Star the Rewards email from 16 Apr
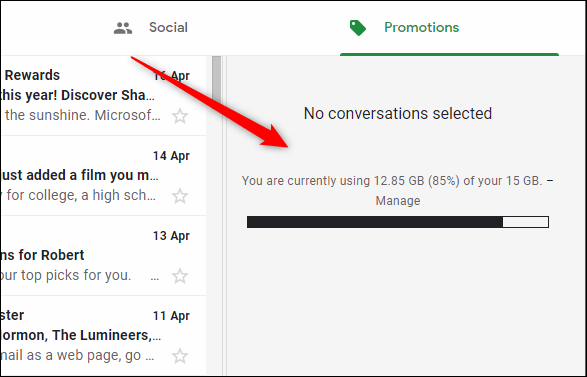Screen dimensions: 587x377 180,116
